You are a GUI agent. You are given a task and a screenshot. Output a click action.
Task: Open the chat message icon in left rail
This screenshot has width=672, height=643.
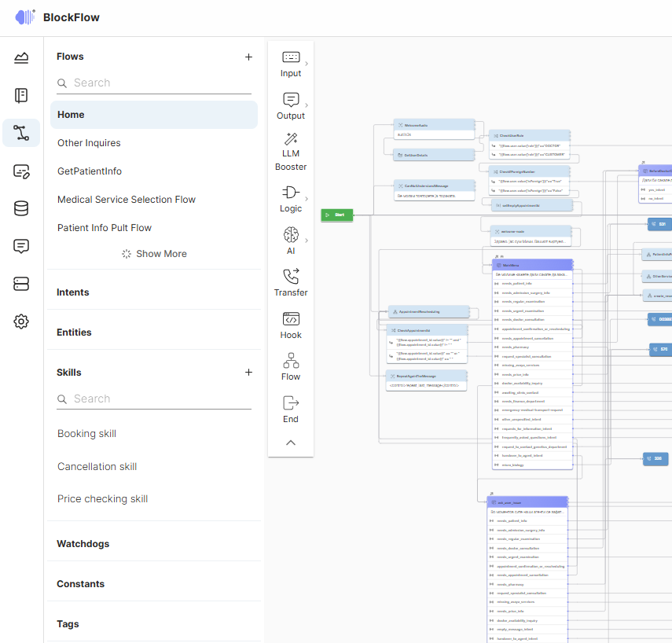[x=21, y=246]
